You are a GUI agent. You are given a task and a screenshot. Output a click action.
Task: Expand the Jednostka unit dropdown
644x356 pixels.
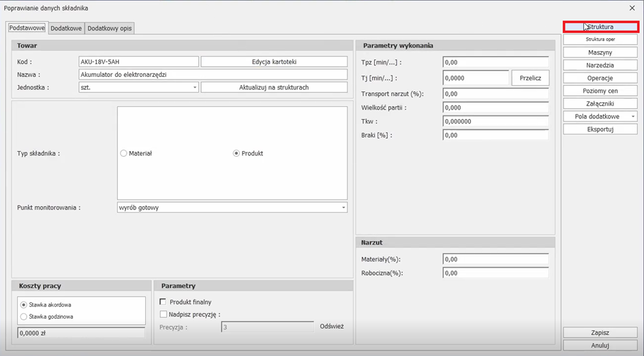point(194,88)
